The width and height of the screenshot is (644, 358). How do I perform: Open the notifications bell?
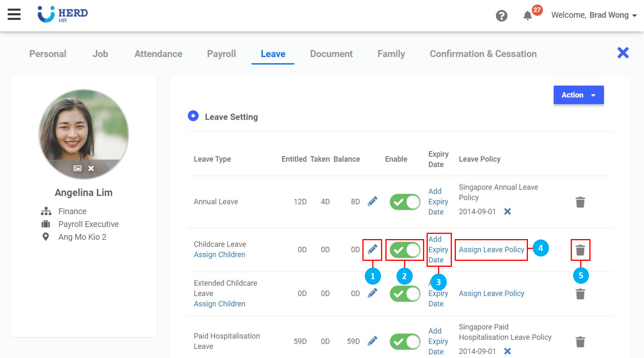528,16
